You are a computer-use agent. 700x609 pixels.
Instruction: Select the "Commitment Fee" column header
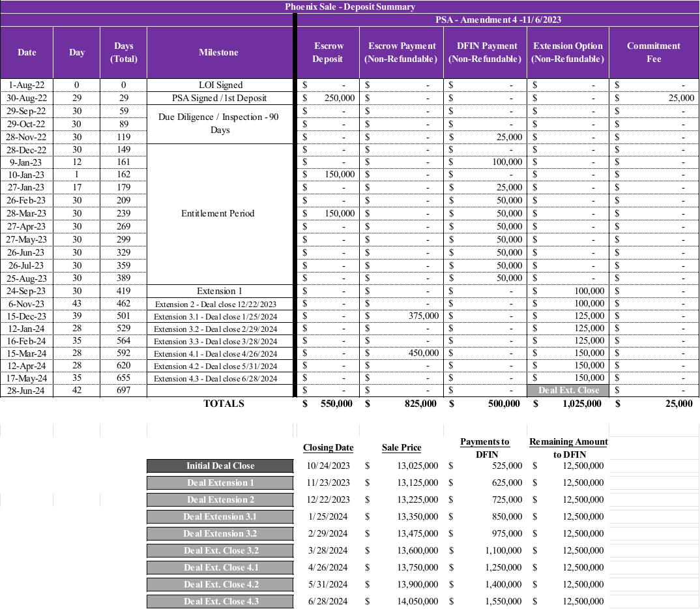click(x=653, y=52)
